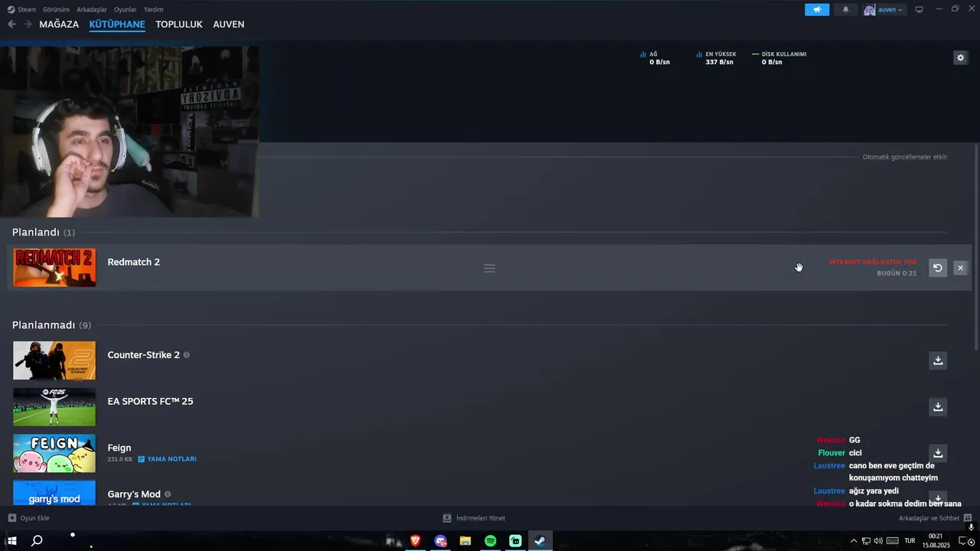980x551 pixels.
Task: Open the network icon in system tray
Action: 866,541
